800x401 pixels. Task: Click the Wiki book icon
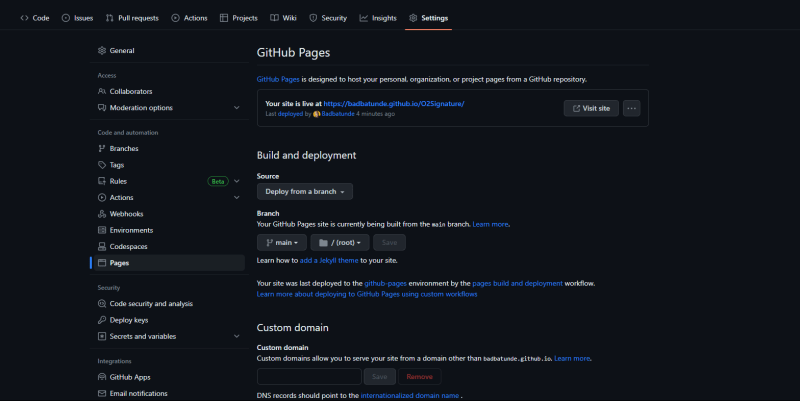point(274,18)
